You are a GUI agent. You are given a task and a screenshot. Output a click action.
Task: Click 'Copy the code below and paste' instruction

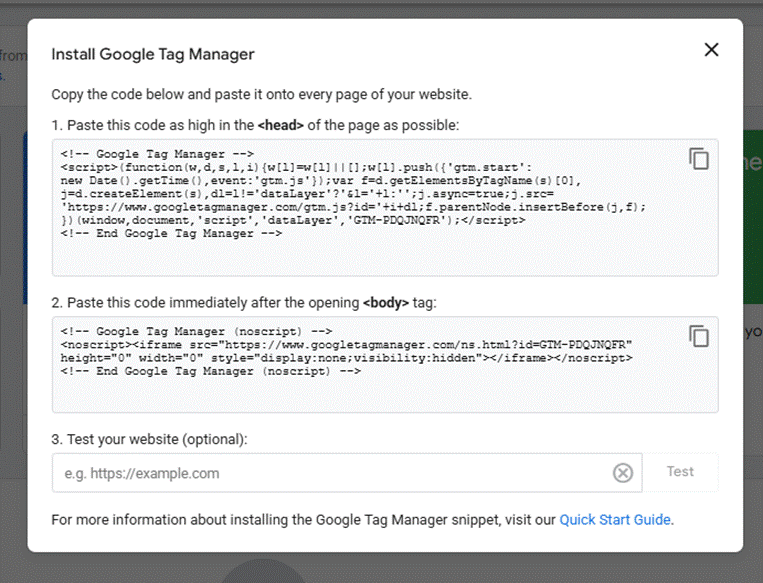click(x=262, y=94)
